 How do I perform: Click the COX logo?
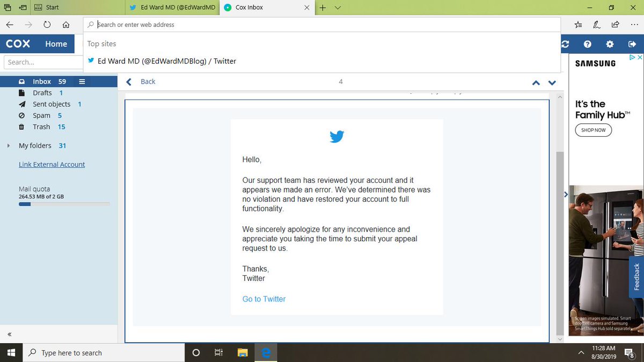click(18, 44)
